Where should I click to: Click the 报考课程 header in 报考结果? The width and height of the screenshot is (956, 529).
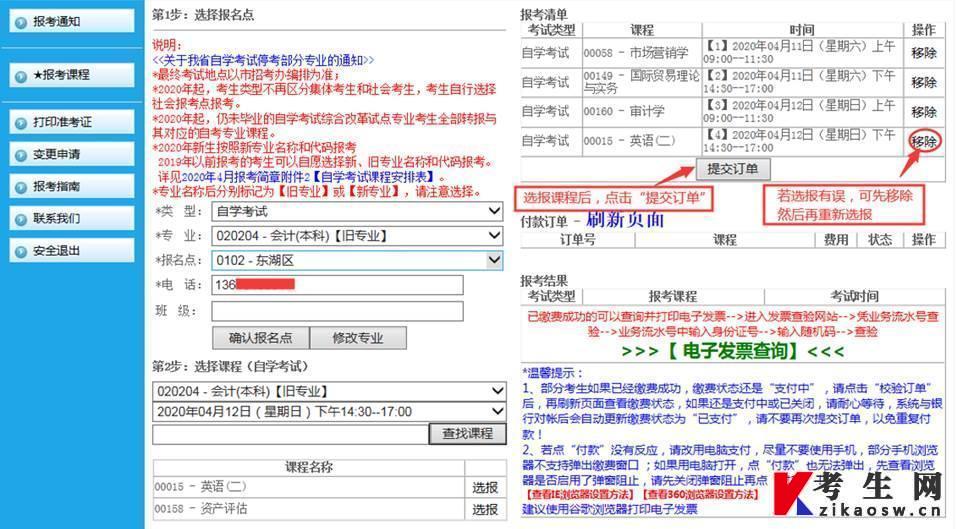click(672, 296)
